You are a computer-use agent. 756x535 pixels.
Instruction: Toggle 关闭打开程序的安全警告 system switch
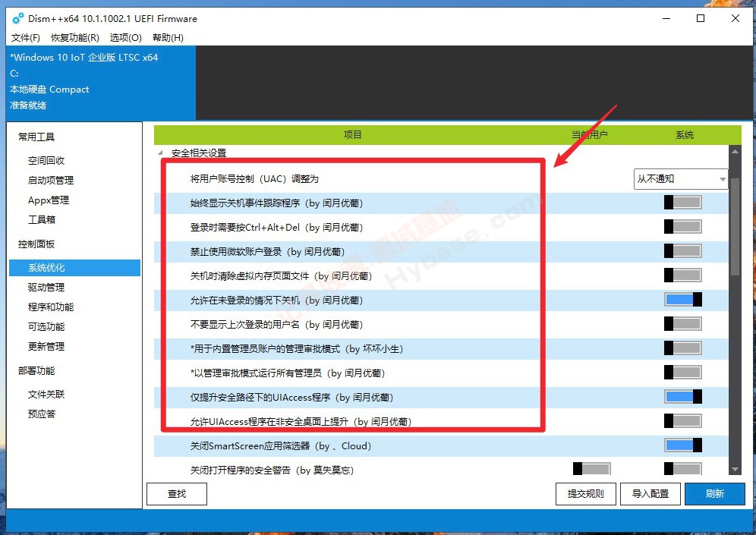click(682, 468)
